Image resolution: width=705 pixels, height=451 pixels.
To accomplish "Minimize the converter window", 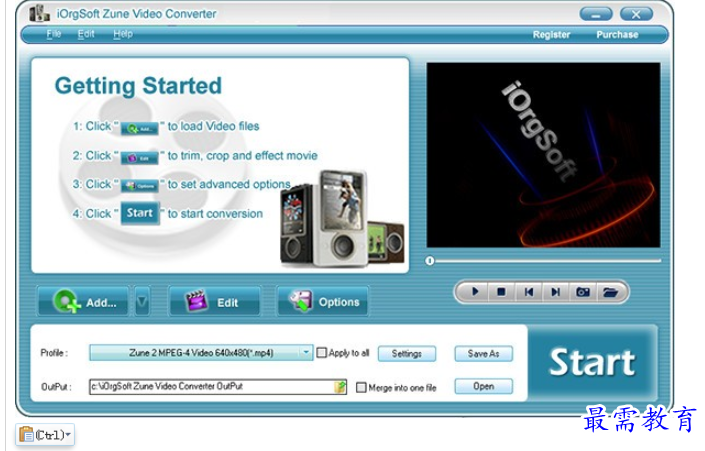I will click(x=596, y=15).
